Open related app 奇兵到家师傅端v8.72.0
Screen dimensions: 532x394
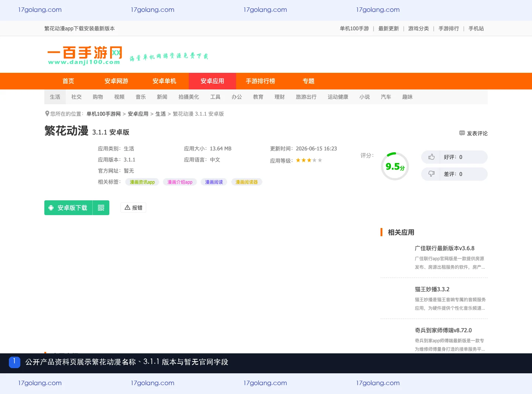tap(443, 330)
